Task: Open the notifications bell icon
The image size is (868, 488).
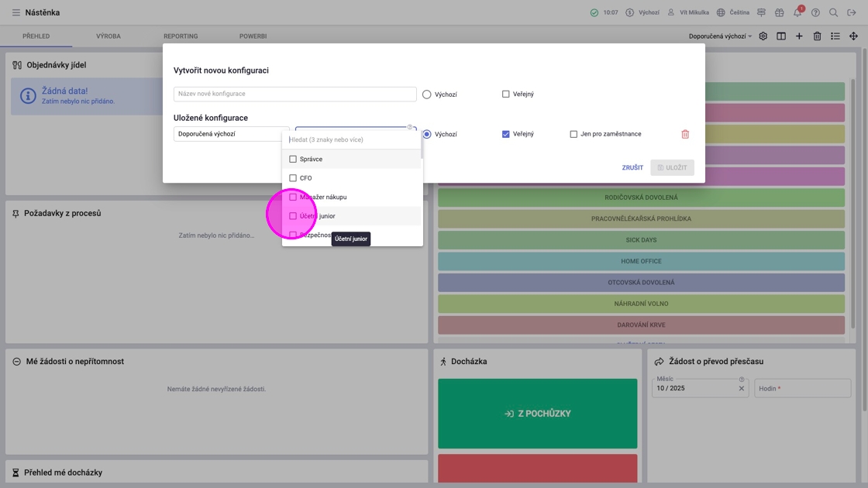Action: pyautogui.click(x=797, y=12)
